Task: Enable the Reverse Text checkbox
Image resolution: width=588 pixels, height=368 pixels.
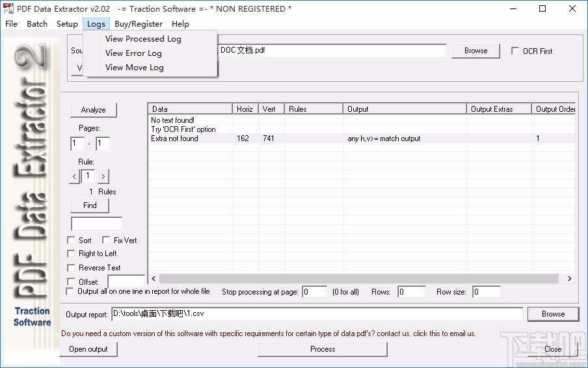Action: [x=70, y=268]
